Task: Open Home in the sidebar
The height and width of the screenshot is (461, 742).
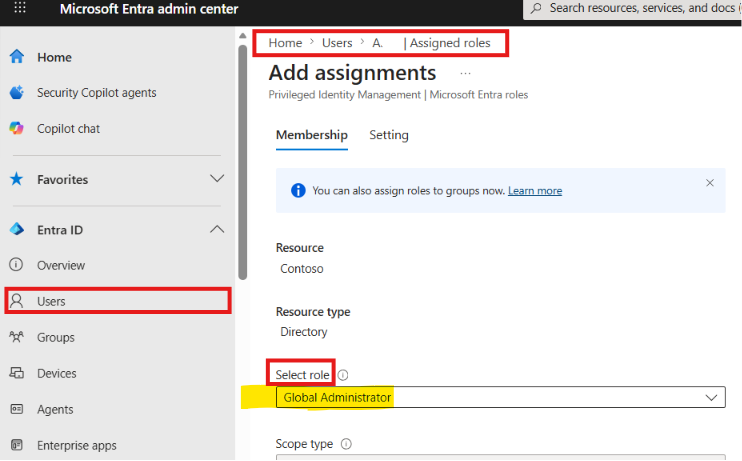Action: tap(54, 57)
